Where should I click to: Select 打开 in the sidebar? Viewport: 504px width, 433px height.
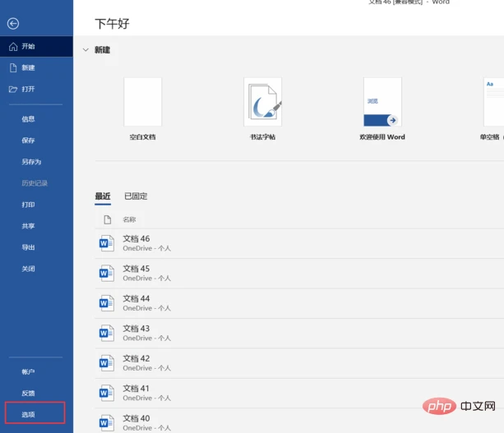click(x=36, y=89)
